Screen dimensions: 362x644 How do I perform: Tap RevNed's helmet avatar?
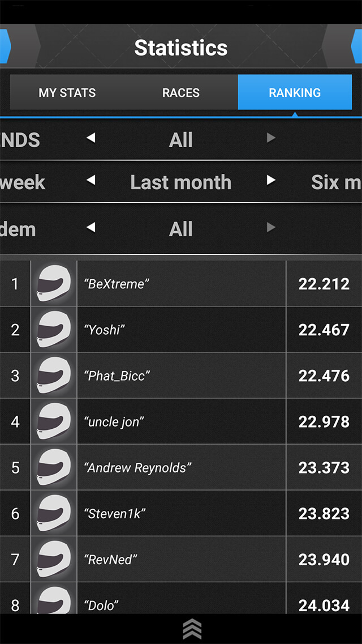(x=54, y=559)
